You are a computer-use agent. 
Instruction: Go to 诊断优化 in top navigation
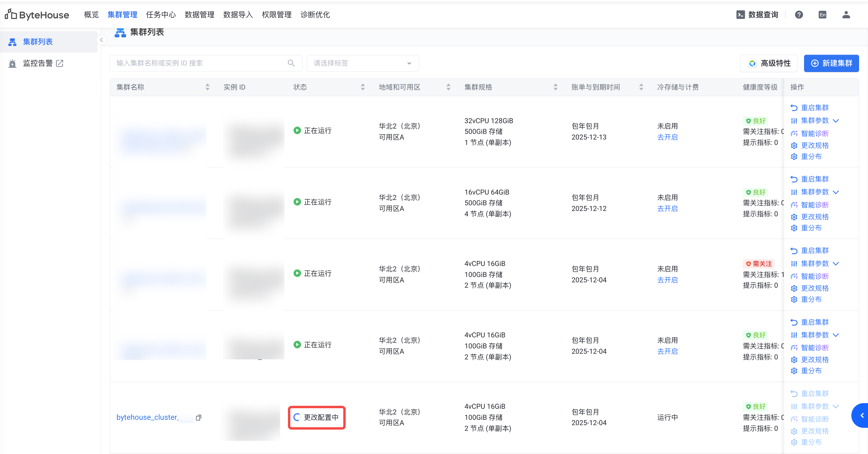click(315, 15)
